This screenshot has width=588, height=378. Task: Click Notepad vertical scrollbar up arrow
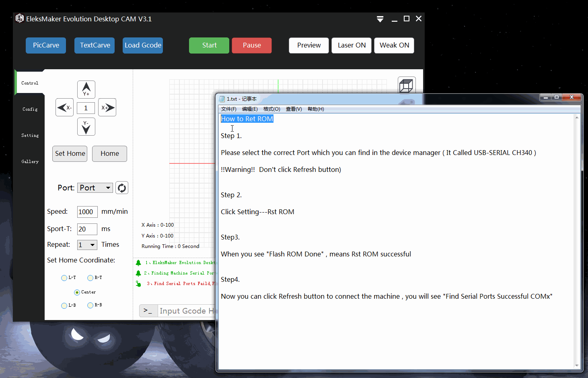point(577,118)
